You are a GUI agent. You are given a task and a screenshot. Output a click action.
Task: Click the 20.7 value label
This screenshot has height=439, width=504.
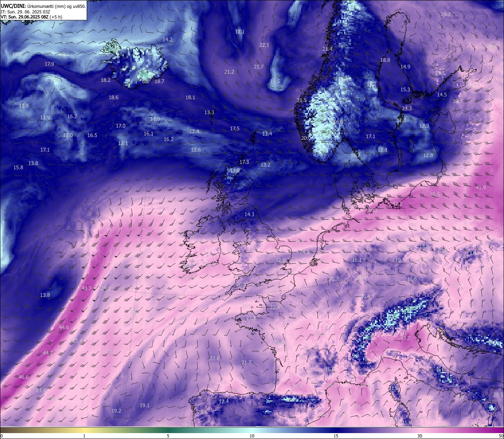click(x=334, y=279)
